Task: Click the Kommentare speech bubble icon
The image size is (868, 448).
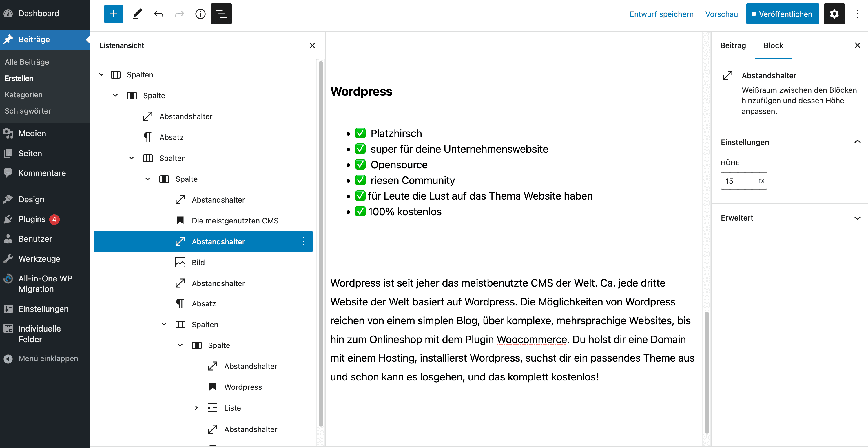Action: pos(8,173)
